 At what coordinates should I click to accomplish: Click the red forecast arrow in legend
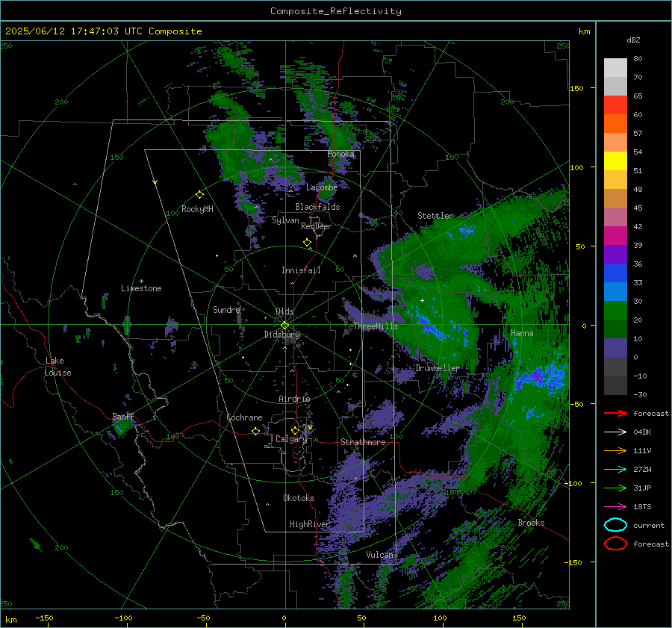(x=615, y=413)
